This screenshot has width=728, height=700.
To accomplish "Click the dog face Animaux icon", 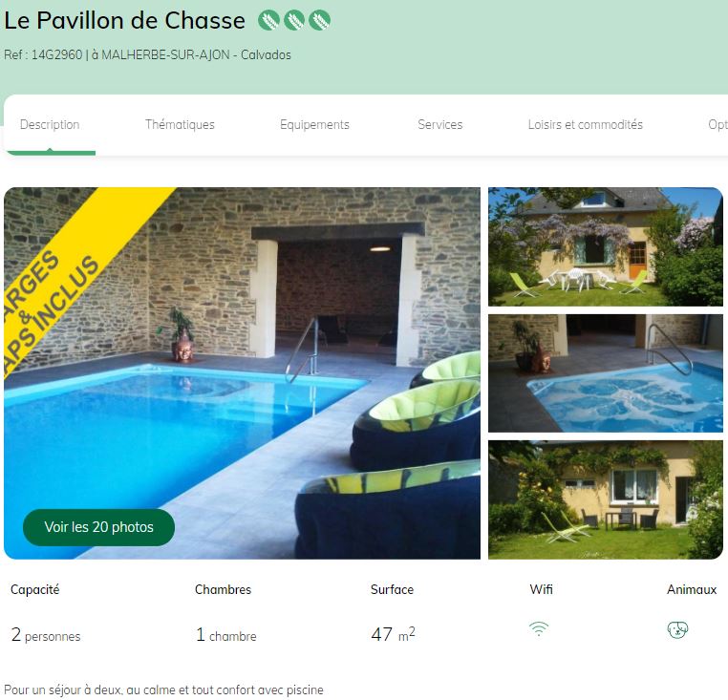I will [x=677, y=629].
